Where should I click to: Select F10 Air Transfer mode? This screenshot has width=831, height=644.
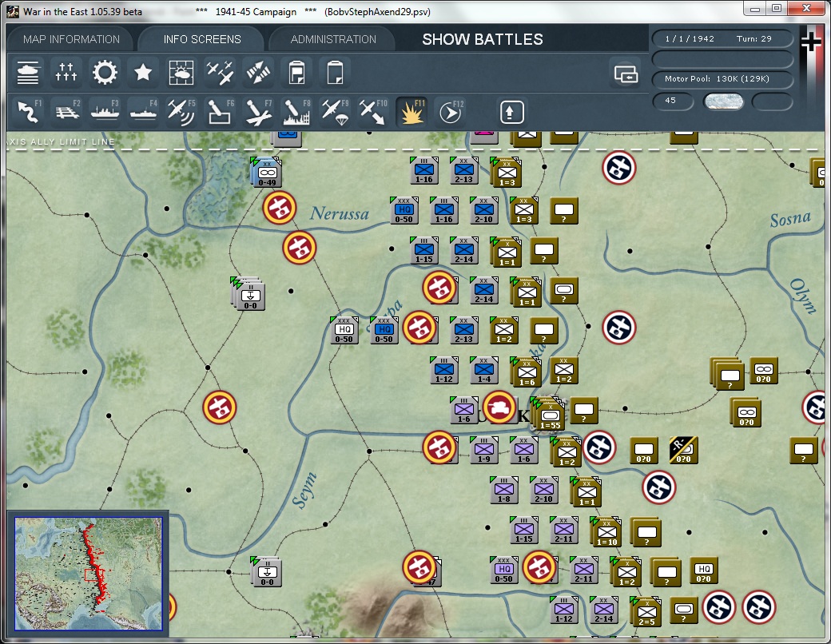point(373,111)
